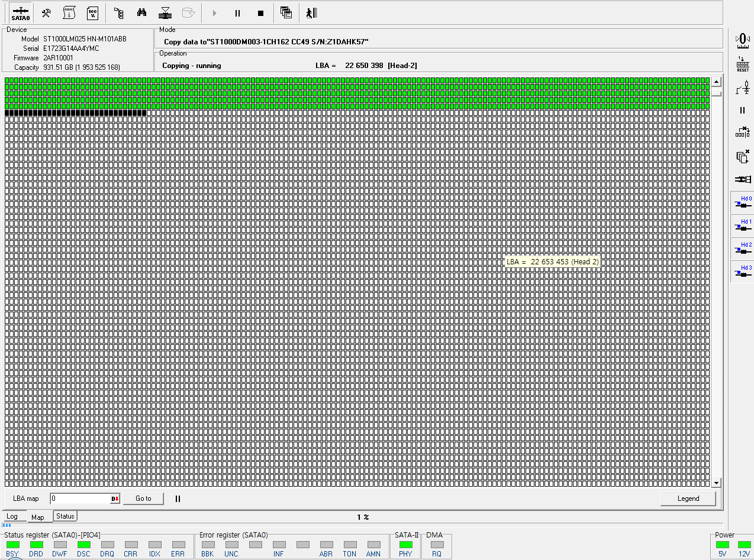Toggle head Hd 0

tap(742, 202)
